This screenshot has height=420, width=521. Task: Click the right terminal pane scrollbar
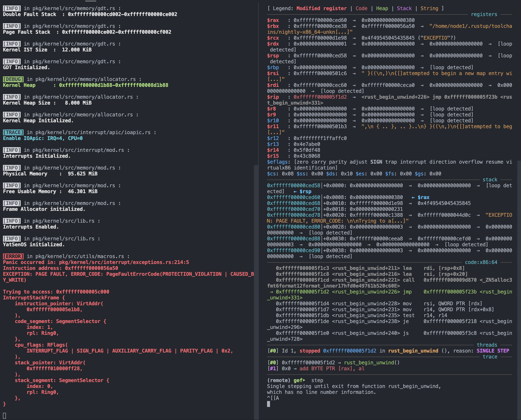point(519,290)
